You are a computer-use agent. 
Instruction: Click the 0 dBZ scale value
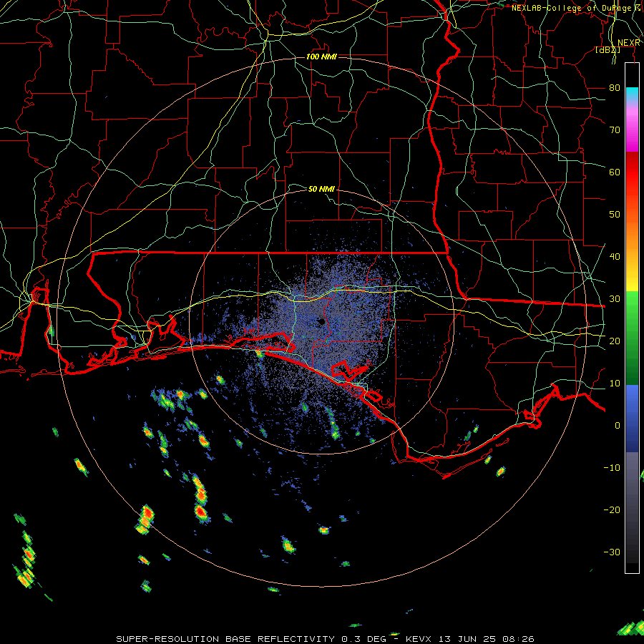pos(618,426)
